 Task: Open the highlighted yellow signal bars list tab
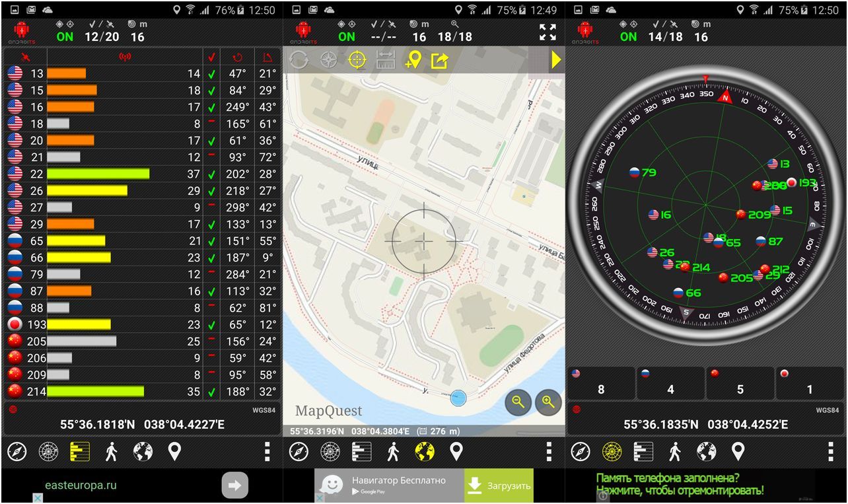[80, 452]
